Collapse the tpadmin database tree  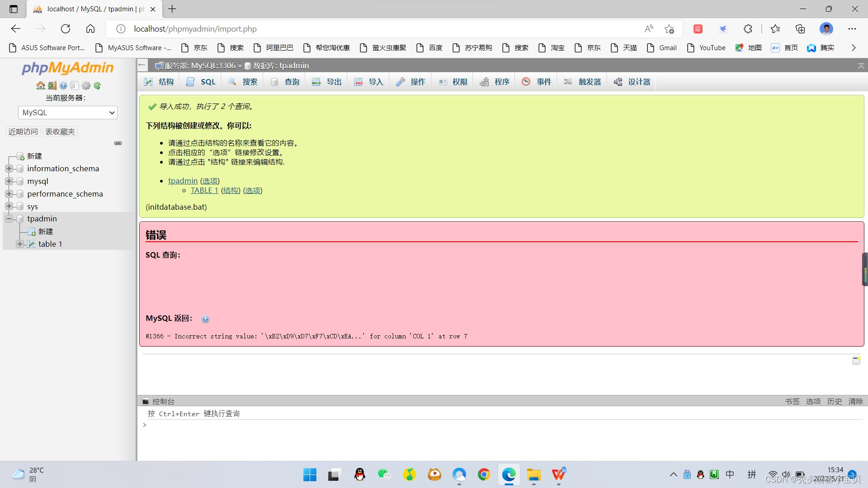tap(9, 219)
